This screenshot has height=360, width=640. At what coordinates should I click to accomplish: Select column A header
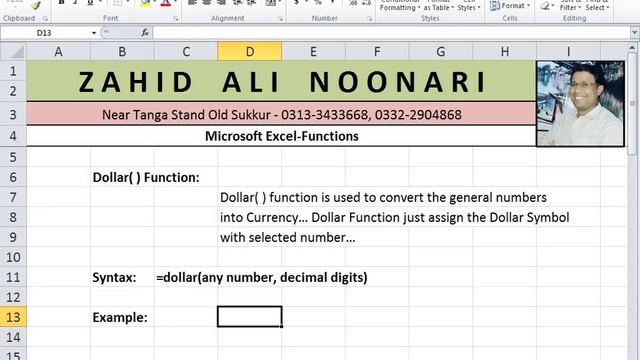(x=58, y=52)
